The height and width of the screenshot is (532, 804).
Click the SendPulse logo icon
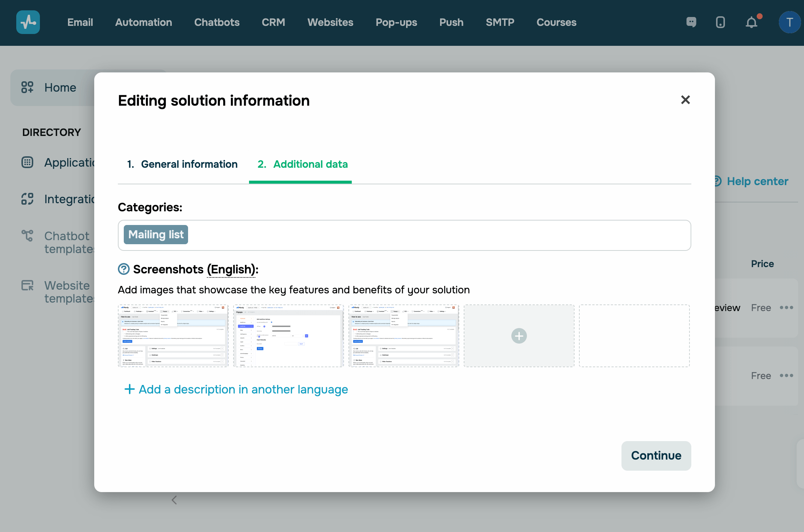pyautogui.click(x=28, y=22)
